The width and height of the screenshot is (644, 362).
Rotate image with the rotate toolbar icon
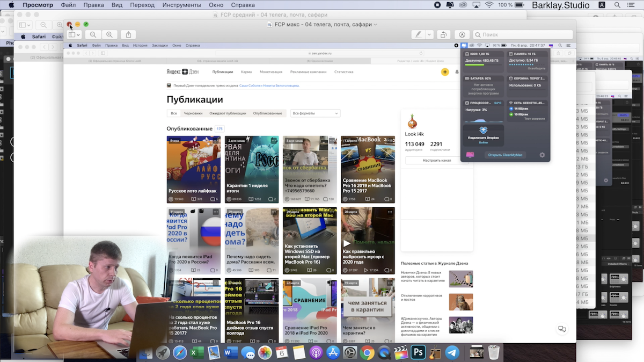(443, 34)
